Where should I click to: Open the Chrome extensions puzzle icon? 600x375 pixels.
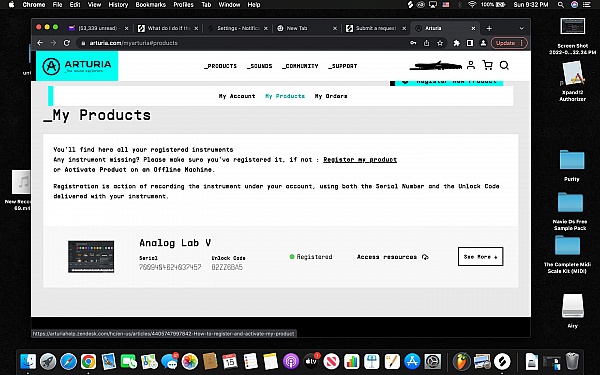(456, 43)
